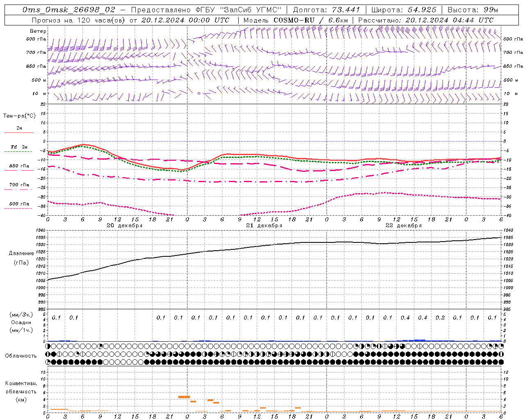Viewport: 525px width, 420px height.
Task: Click the left-side 1005 pressure axis value
Action: point(41,281)
